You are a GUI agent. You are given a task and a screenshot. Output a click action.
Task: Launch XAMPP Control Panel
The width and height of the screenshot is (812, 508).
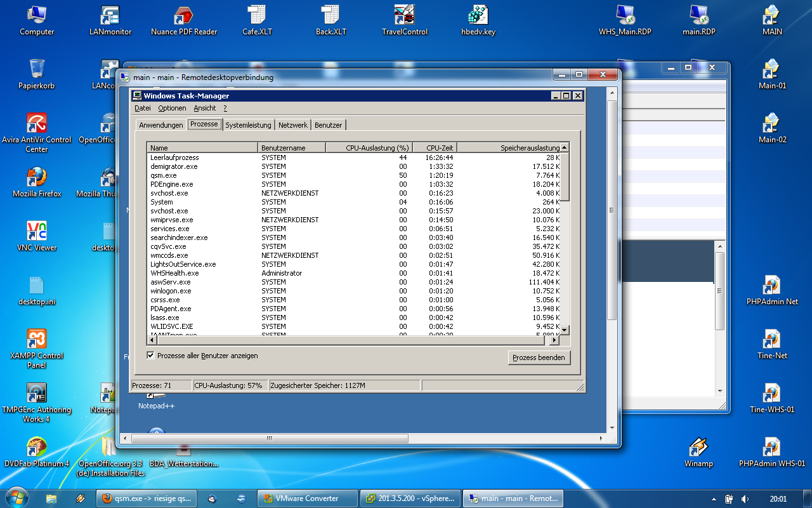pos(37,349)
